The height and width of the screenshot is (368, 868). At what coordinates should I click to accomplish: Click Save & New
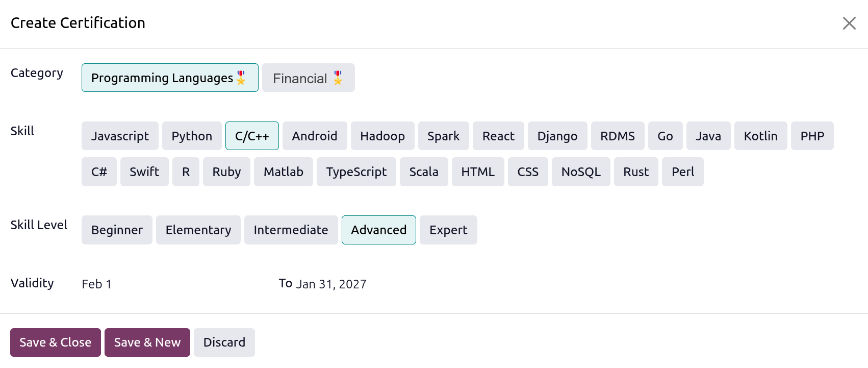coord(147,342)
